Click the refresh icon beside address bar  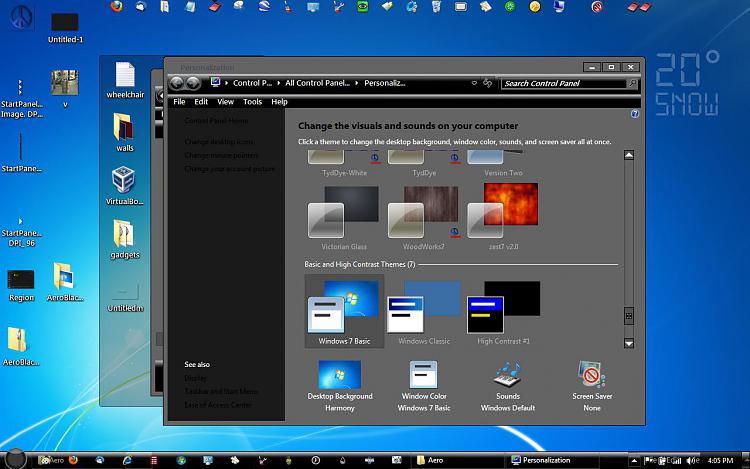487,83
